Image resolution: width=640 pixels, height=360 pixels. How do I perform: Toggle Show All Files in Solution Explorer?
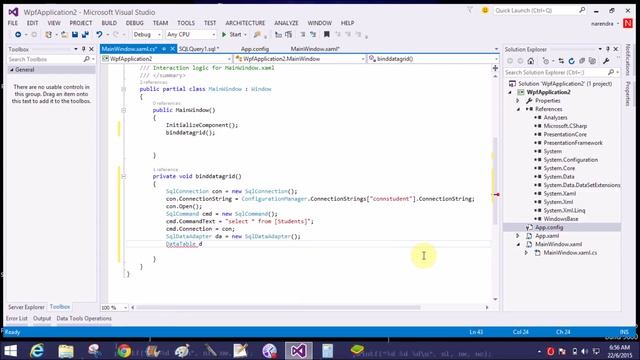[592, 61]
